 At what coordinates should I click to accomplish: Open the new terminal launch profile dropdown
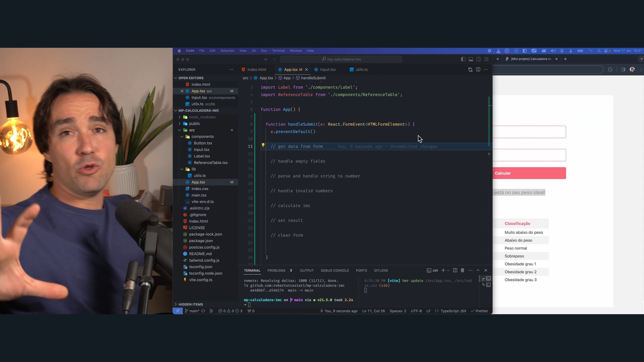448,270
